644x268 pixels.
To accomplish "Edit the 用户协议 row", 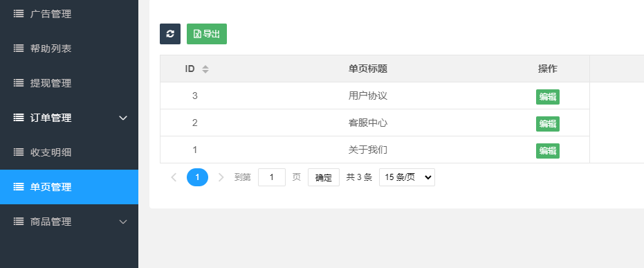I will [x=547, y=97].
